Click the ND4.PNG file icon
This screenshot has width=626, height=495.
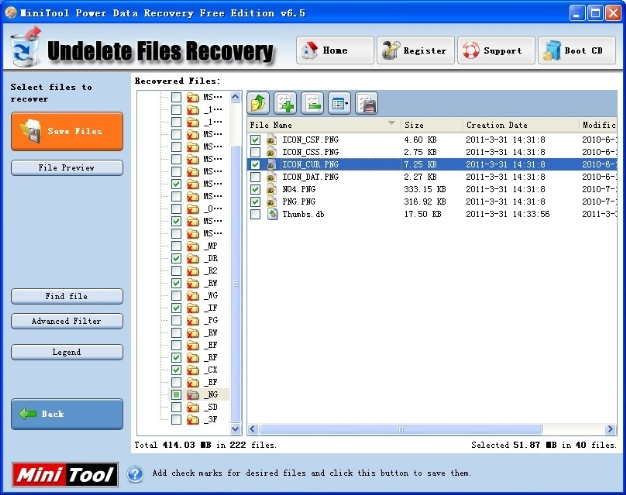click(272, 189)
